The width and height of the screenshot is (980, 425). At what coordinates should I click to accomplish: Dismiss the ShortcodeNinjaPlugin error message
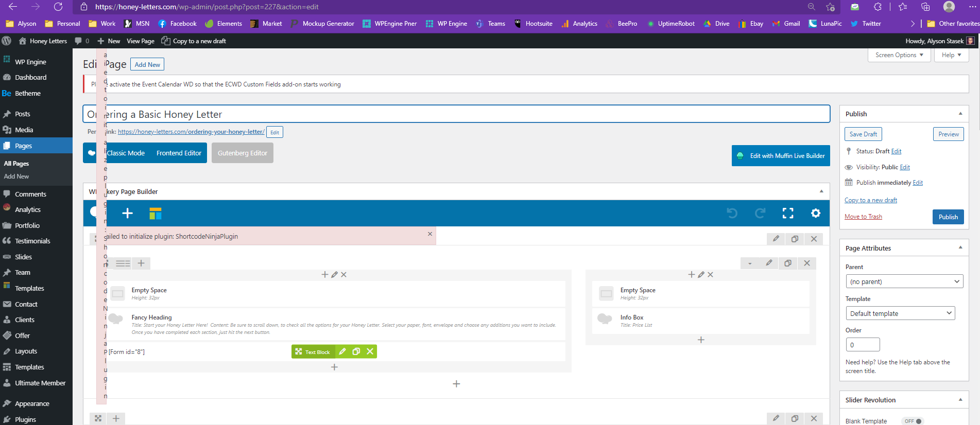coord(430,234)
